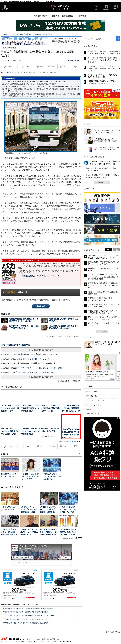This screenshot has width=121, height=644.
Task: Click author link 窪田順生
Action: click(x=70, y=60)
